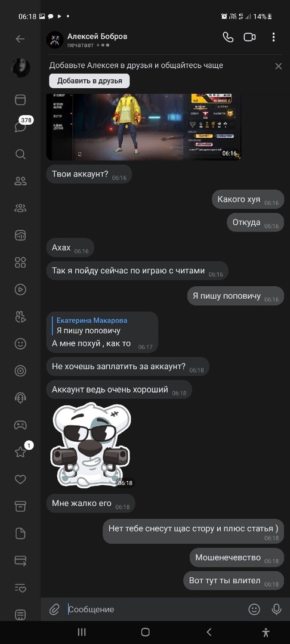Image resolution: width=290 pixels, height=644 pixels.
Task: Dismiss the add-to-friends suggestion banner
Action: pos(279,66)
